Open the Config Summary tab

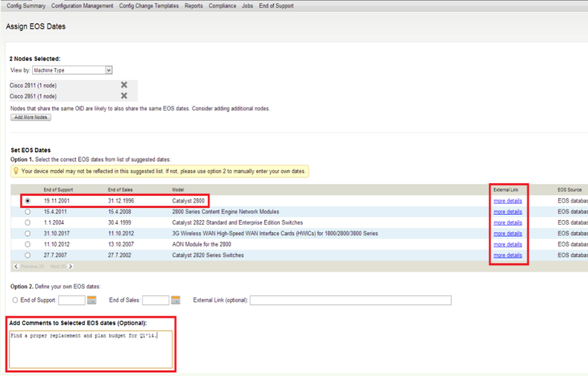[x=26, y=6]
